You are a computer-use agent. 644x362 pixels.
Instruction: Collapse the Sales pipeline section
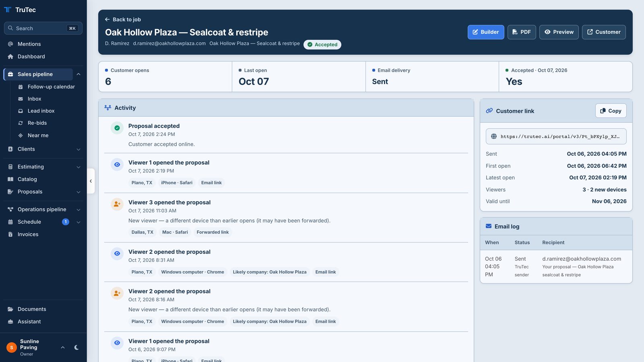pyautogui.click(x=78, y=74)
